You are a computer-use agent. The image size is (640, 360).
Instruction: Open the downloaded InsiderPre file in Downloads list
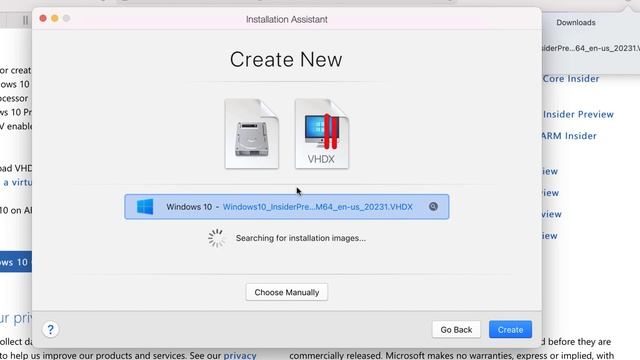tap(591, 48)
